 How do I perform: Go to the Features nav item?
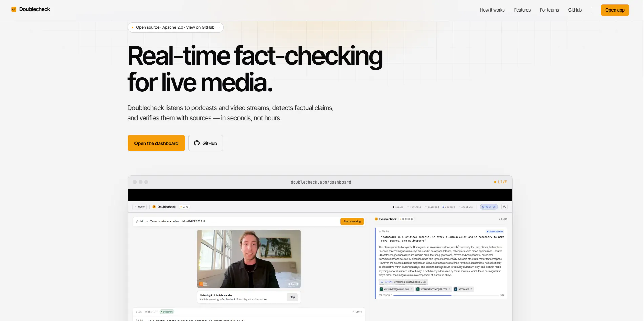point(522,10)
